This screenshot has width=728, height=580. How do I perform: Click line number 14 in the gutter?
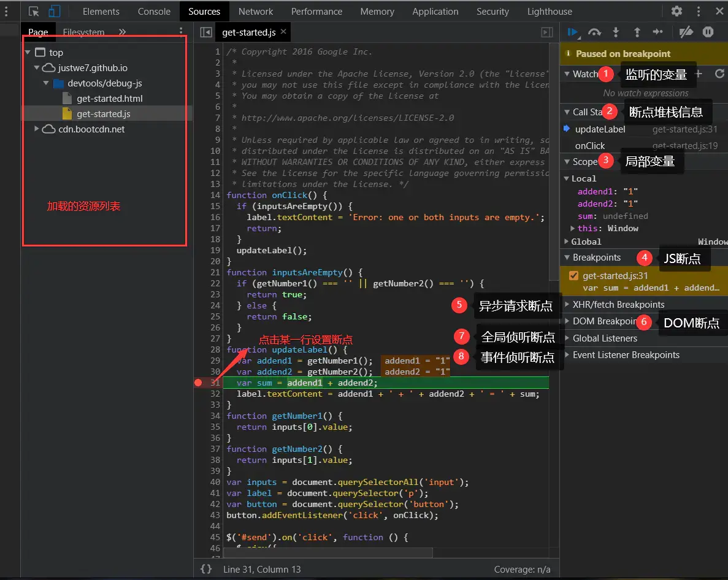coord(215,196)
